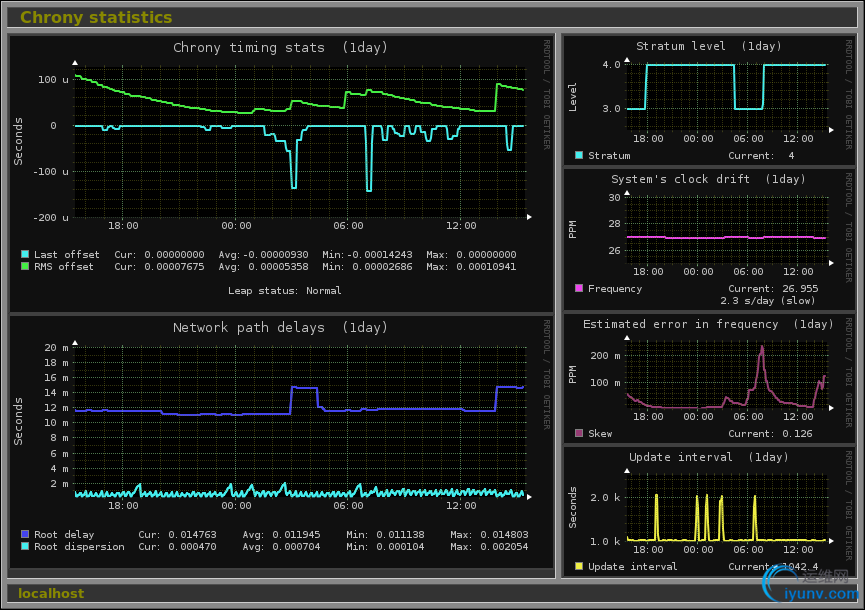Click the Frequency magenta legend swatch
Image resolution: width=865 pixels, height=610 pixels.
579,289
